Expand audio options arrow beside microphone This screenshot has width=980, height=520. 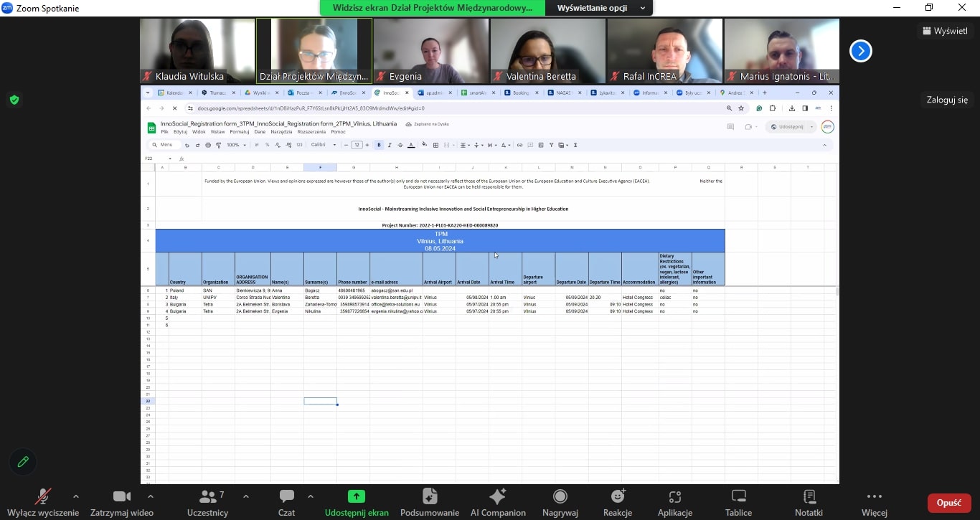(76, 496)
